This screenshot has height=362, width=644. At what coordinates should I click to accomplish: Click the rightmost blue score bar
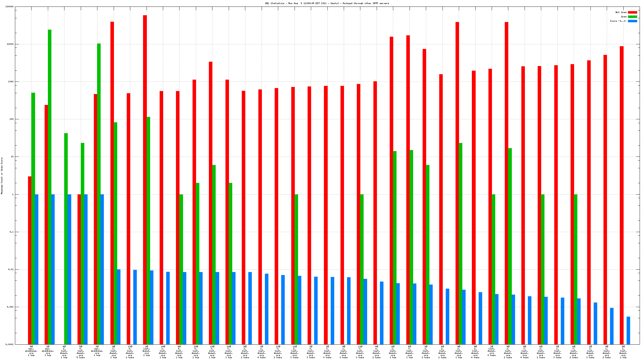click(x=628, y=330)
